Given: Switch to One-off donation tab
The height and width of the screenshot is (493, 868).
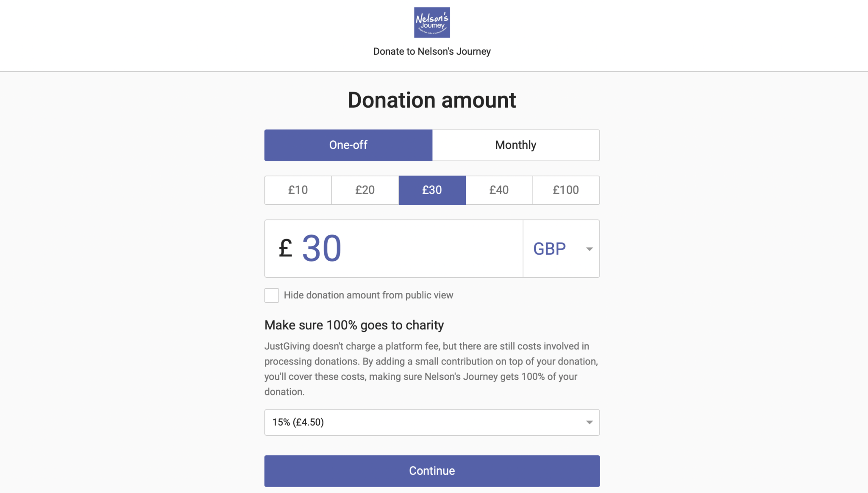Looking at the screenshot, I should click(348, 144).
